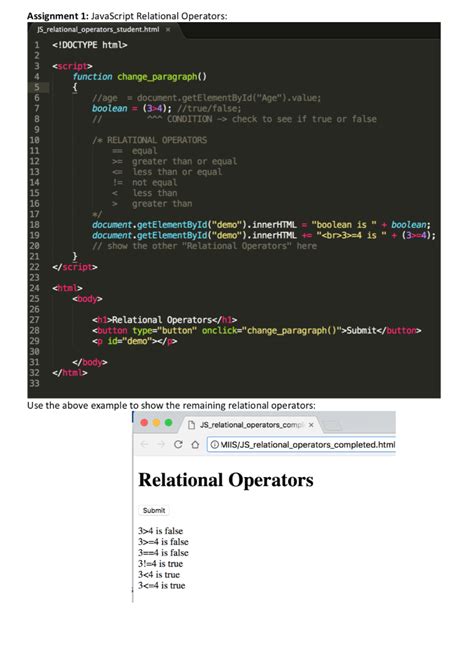Click the closing '</script>' tag

[75, 267]
